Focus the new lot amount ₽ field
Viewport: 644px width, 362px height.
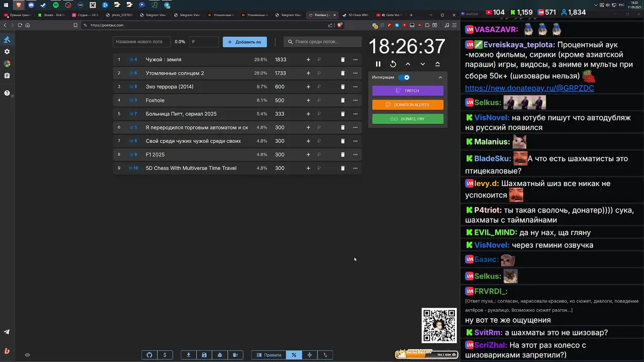[204, 42]
